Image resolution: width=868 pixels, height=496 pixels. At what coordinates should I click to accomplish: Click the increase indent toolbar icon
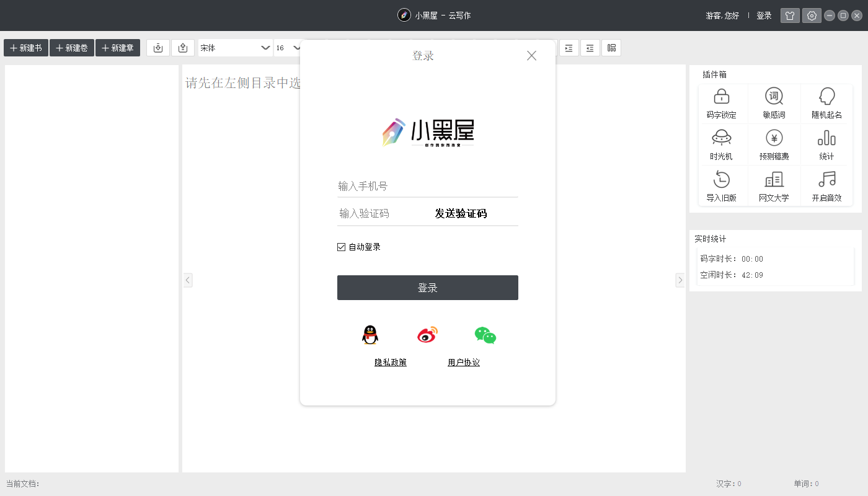[569, 48]
